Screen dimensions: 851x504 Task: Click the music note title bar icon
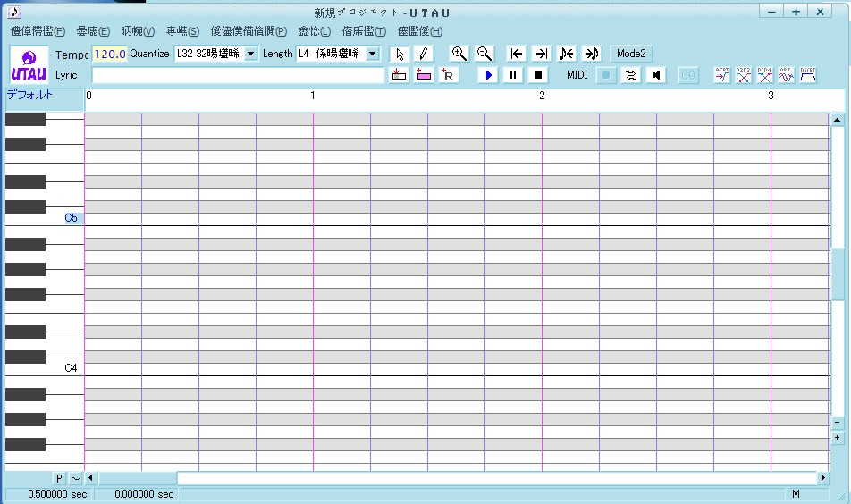click(x=14, y=12)
